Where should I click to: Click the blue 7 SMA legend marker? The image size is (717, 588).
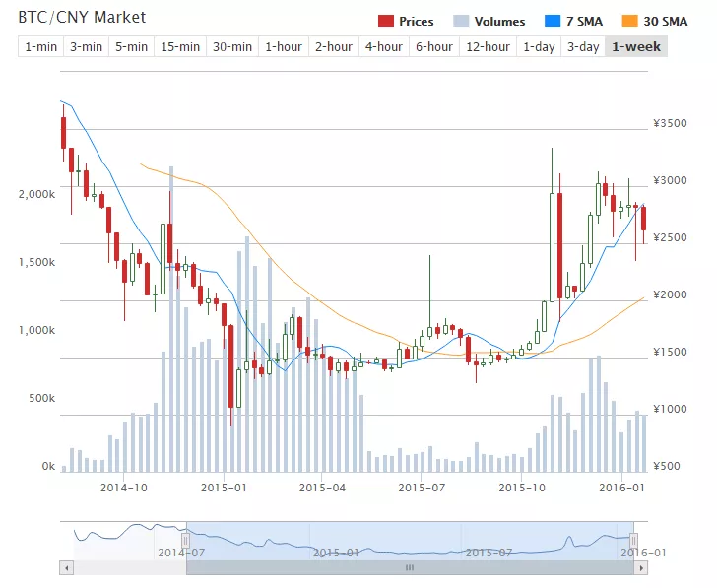(x=551, y=21)
